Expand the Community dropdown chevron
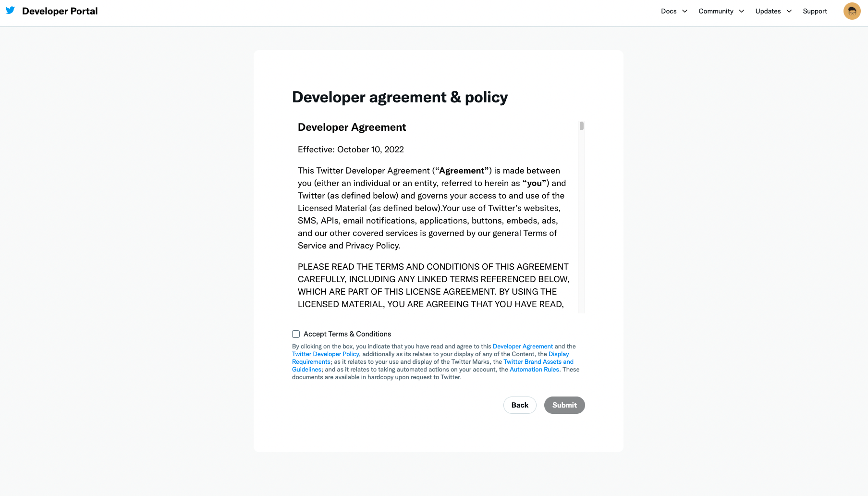 [x=741, y=11]
